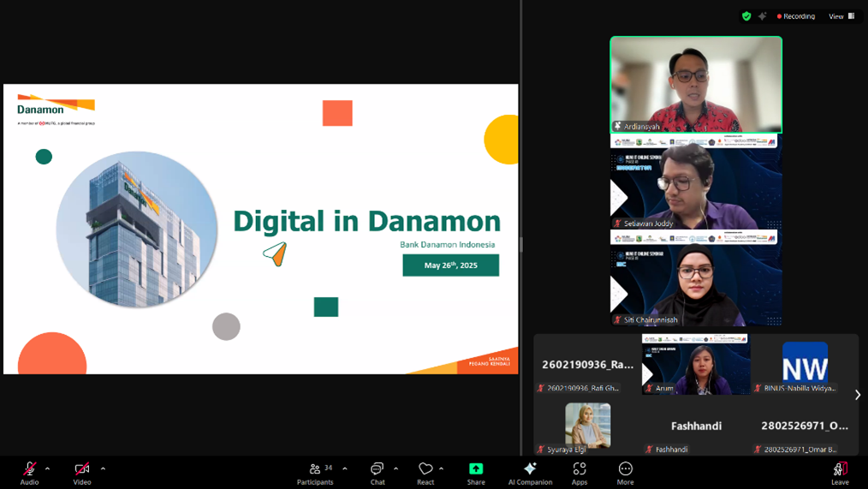This screenshot has height=489, width=868.
Task: Expand audio options caret
Action: tap(48, 468)
